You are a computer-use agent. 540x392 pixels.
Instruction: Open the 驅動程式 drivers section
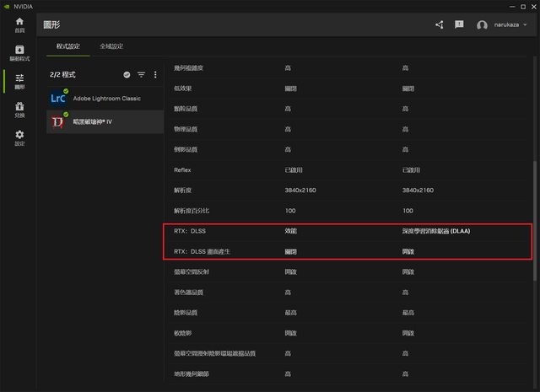click(x=19, y=53)
